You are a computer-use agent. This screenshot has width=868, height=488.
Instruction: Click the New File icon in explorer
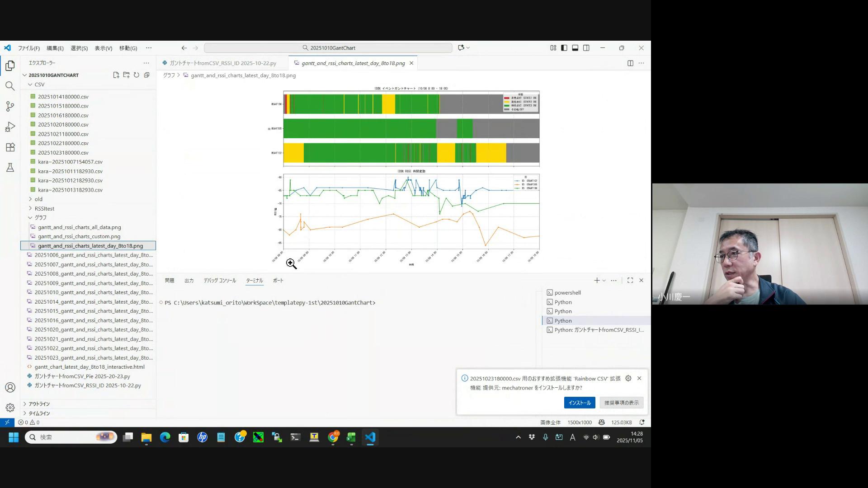tap(116, 75)
